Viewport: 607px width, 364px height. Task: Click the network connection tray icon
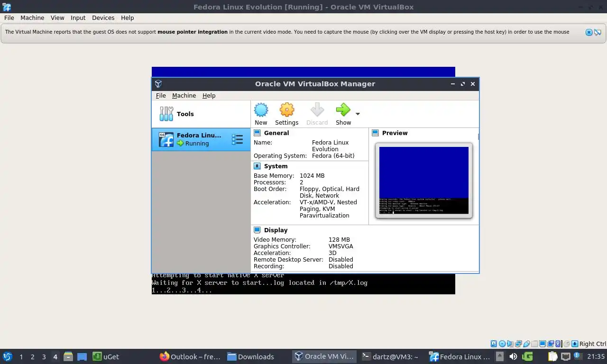tap(566, 356)
